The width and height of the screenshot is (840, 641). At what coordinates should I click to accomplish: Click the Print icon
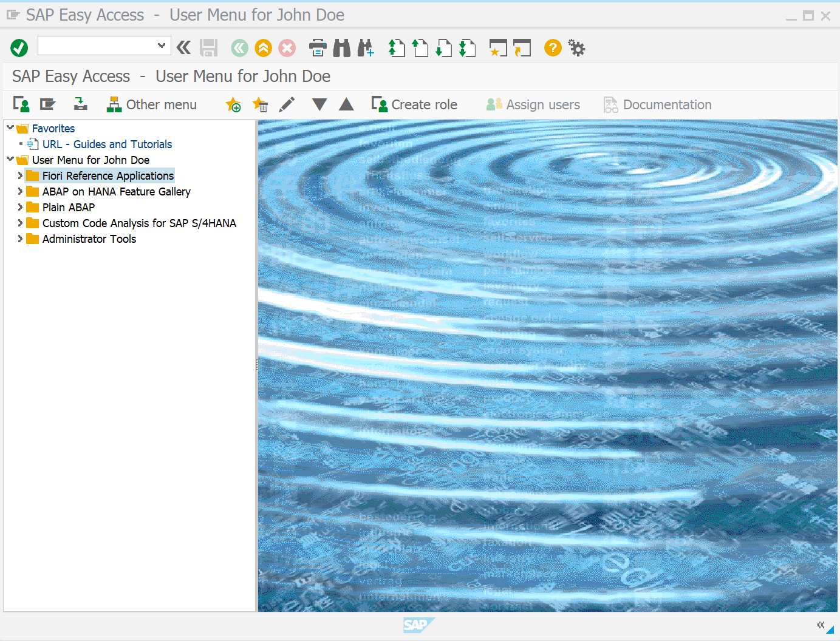coord(318,48)
